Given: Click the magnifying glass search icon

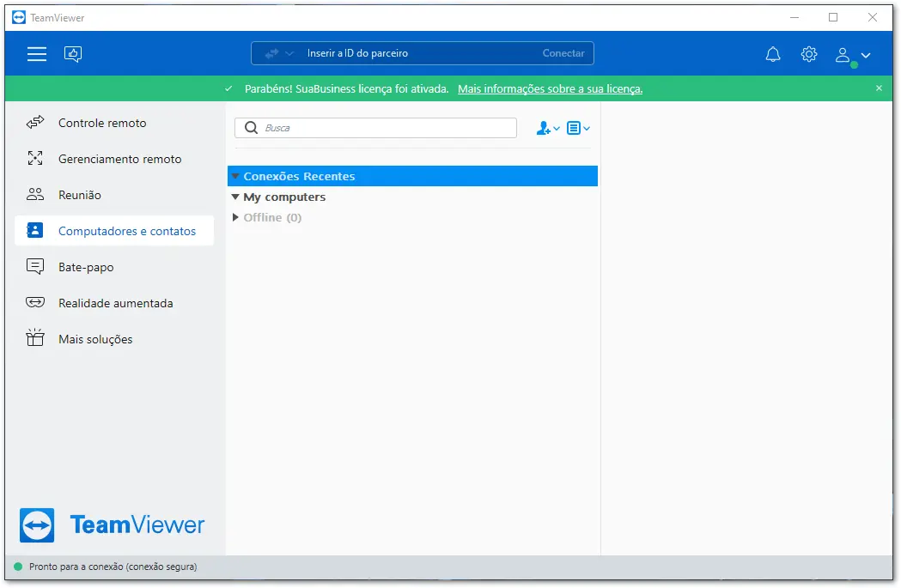Looking at the screenshot, I should [251, 128].
